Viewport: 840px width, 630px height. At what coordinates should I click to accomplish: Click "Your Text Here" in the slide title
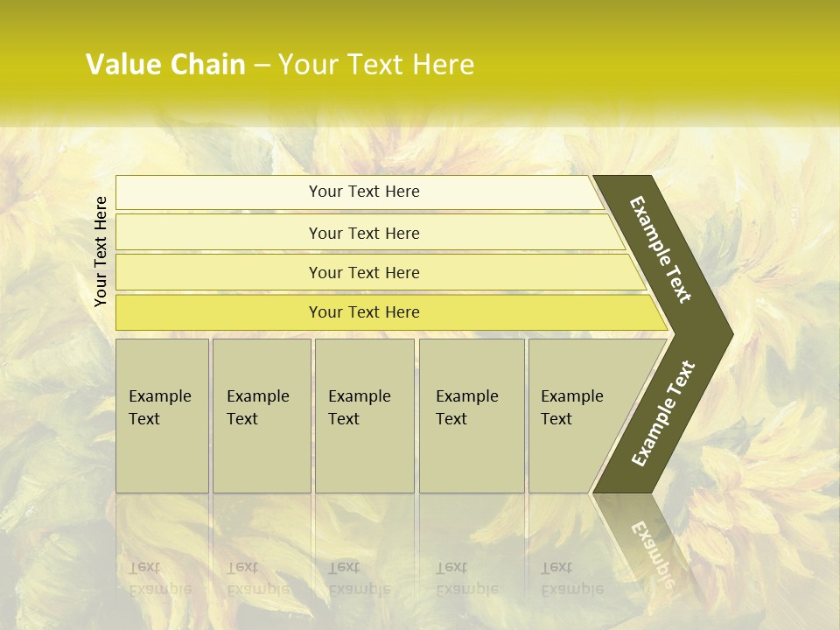(376, 65)
